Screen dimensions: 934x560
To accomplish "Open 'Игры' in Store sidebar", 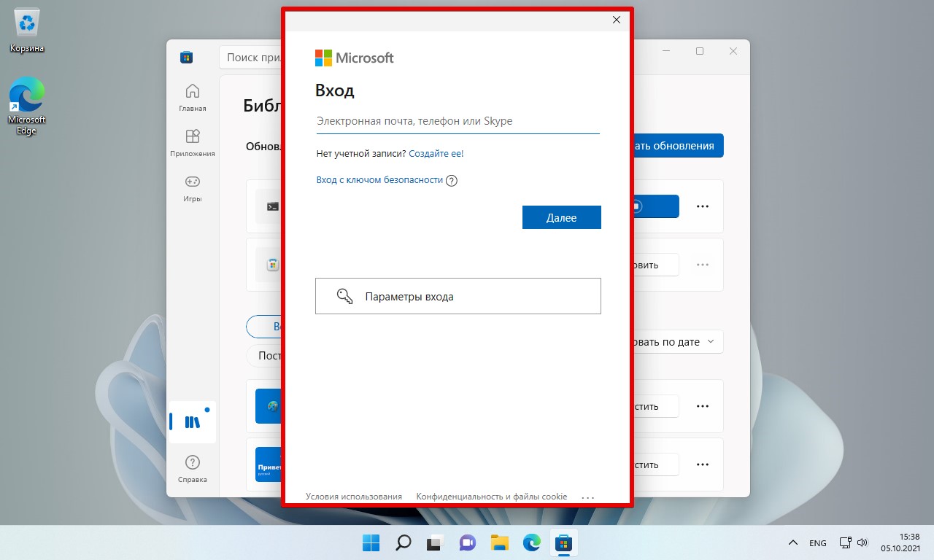I will [x=193, y=188].
